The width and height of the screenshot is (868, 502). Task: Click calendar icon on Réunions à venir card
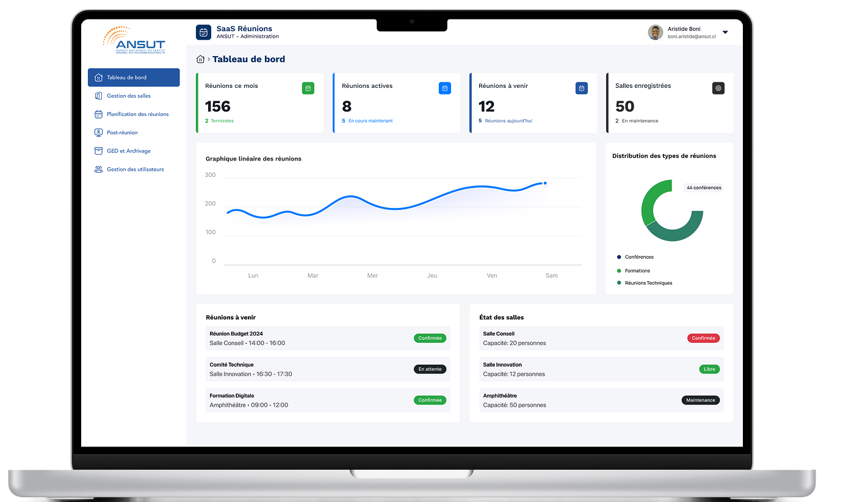point(582,88)
